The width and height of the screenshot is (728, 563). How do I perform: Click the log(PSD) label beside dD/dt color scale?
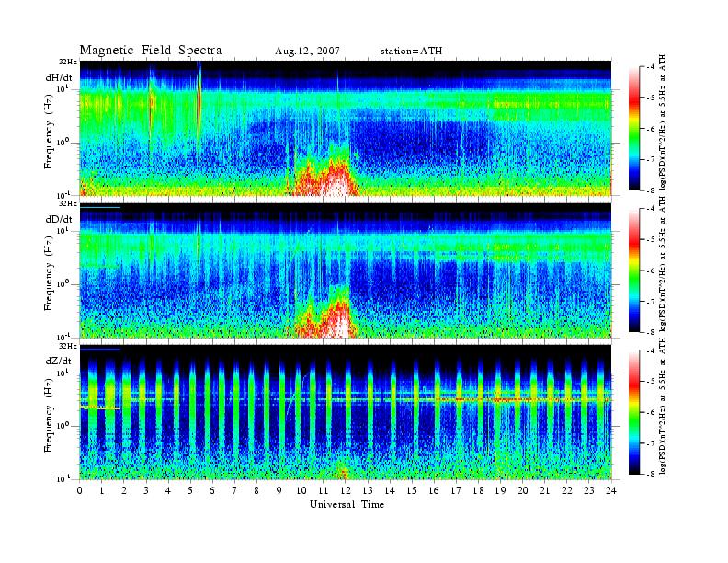pyautogui.click(x=663, y=264)
